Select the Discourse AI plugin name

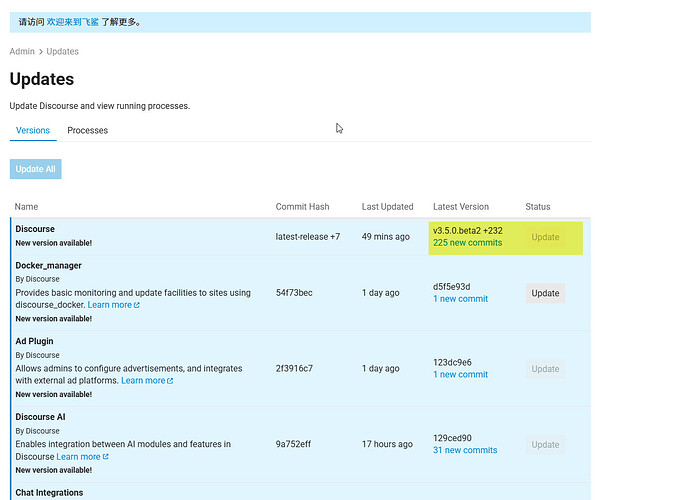click(40, 417)
